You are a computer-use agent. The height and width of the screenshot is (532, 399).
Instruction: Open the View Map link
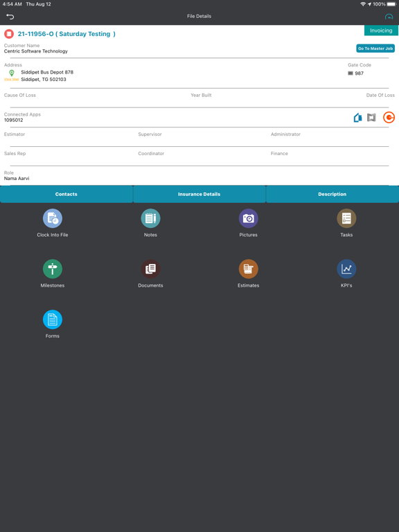[11, 79]
